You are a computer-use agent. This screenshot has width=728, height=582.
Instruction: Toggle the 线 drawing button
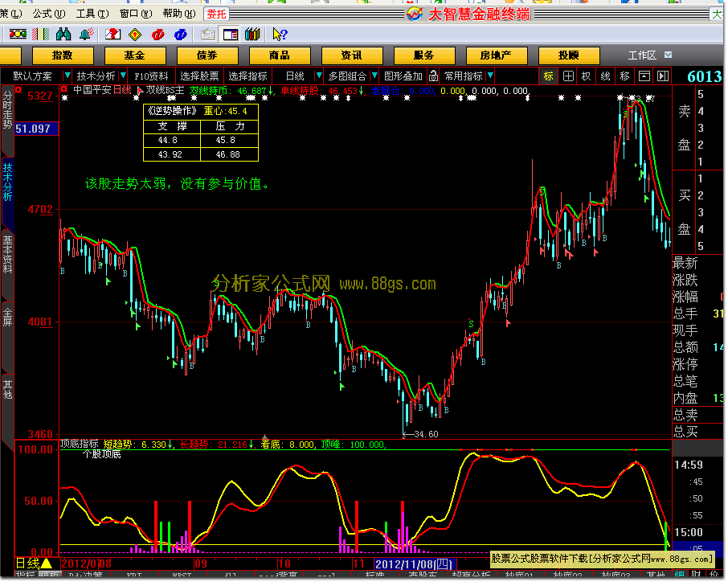click(605, 76)
